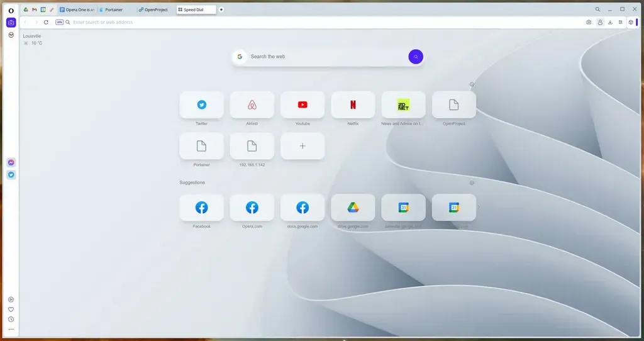Screen dimensions: 644x341
Task: Open sidebar three-dots setup menu
Action: click(11, 329)
